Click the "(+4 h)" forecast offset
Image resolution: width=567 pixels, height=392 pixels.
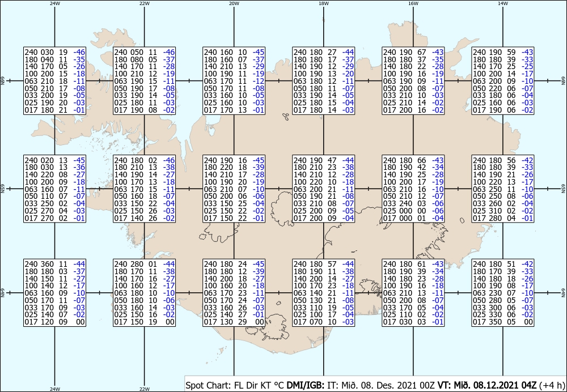point(552,385)
